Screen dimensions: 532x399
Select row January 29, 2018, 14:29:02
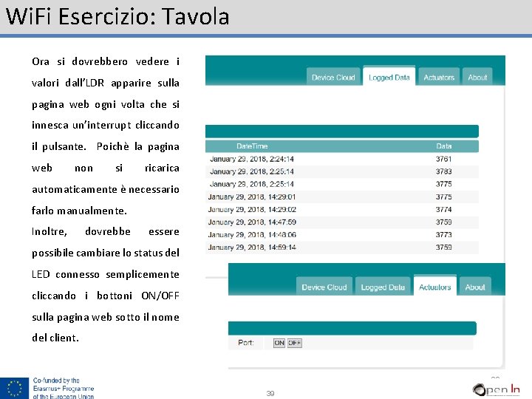point(342,209)
